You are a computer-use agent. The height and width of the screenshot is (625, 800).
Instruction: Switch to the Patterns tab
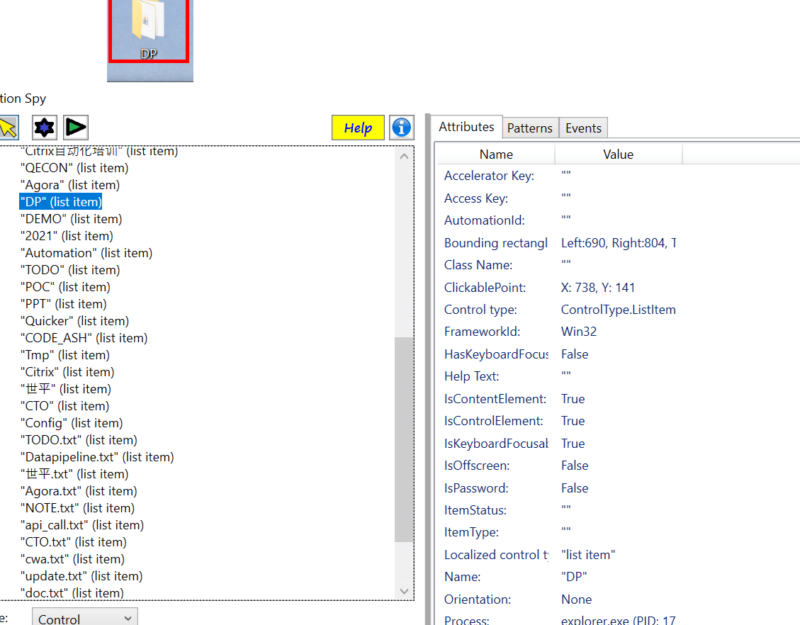529,128
